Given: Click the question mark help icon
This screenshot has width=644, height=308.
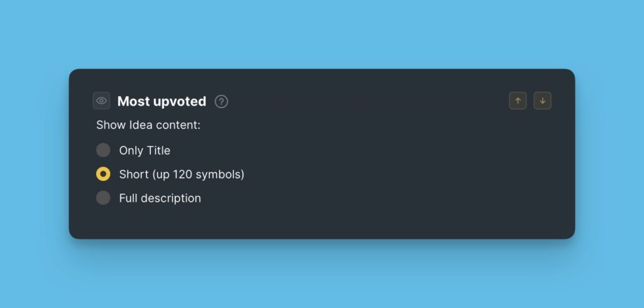Looking at the screenshot, I should tap(221, 101).
